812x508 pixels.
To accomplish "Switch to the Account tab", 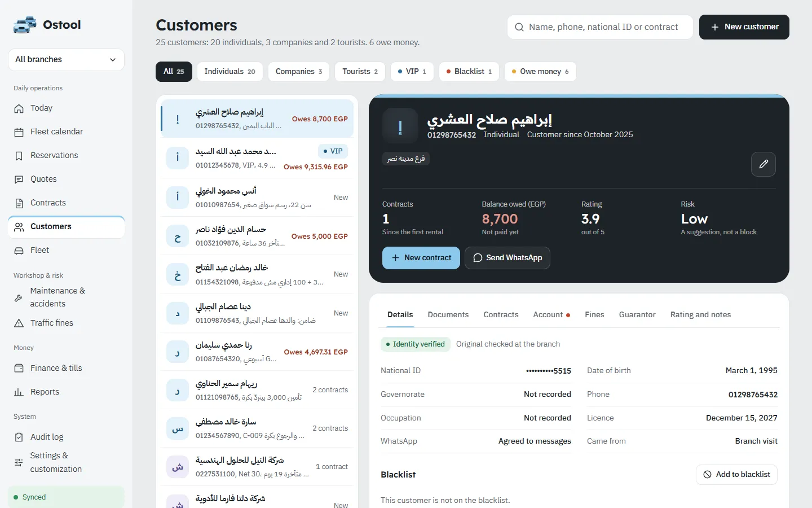I will pyautogui.click(x=551, y=315).
